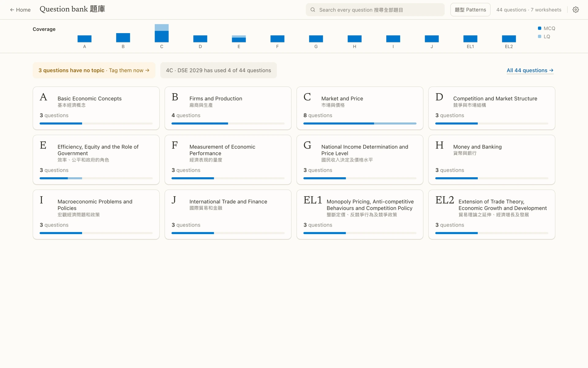Click the coverage bar for topic A
Image resolution: width=588 pixels, height=368 pixels.
85,39
